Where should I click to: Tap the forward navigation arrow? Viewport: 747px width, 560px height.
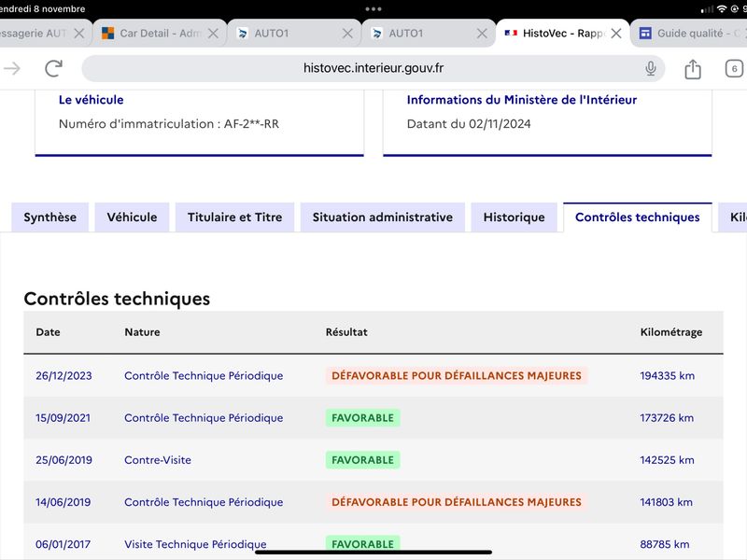[x=12, y=68]
